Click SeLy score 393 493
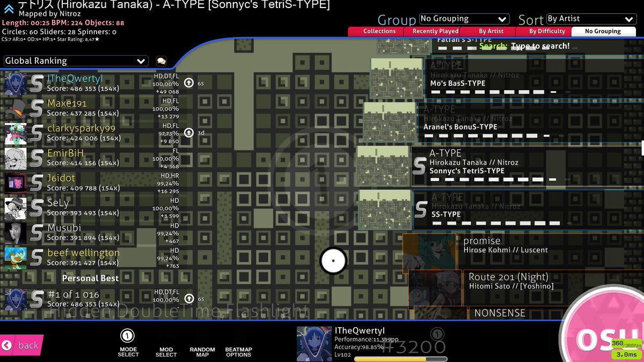The height and width of the screenshot is (362, 644). (83, 213)
